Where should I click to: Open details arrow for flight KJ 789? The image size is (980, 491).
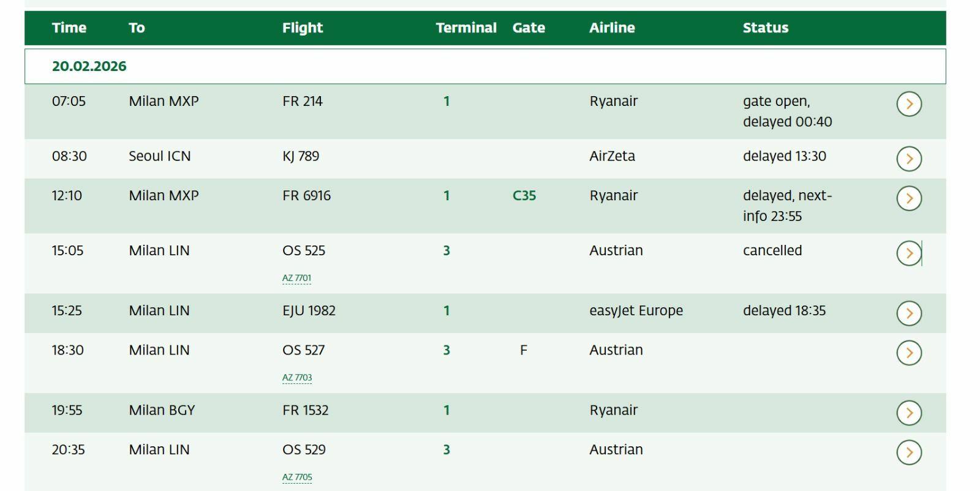(x=909, y=159)
